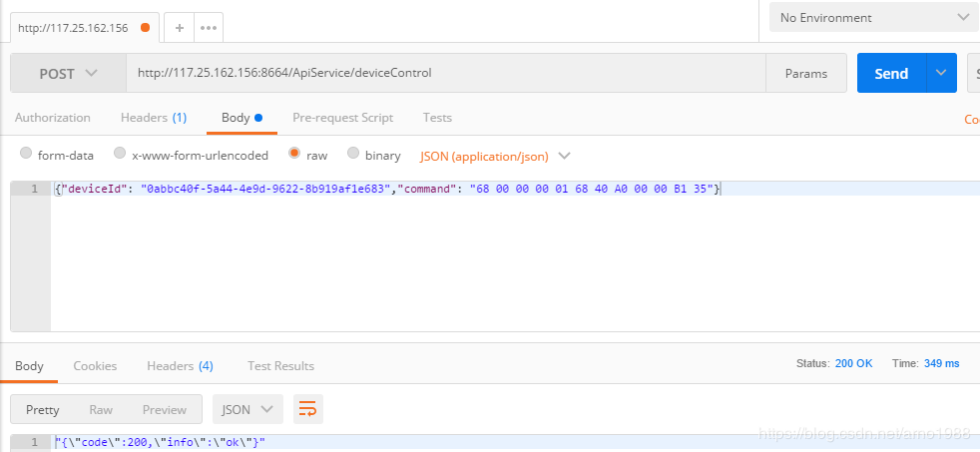Select x-www-form-urlencoded body type
The height and width of the screenshot is (452, 980).
pos(120,154)
